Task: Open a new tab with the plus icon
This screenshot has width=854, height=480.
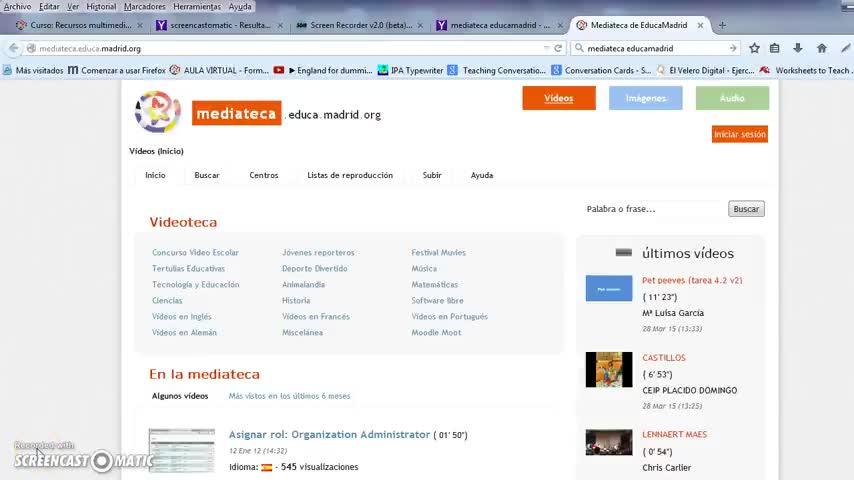Action: pyautogui.click(x=722, y=25)
